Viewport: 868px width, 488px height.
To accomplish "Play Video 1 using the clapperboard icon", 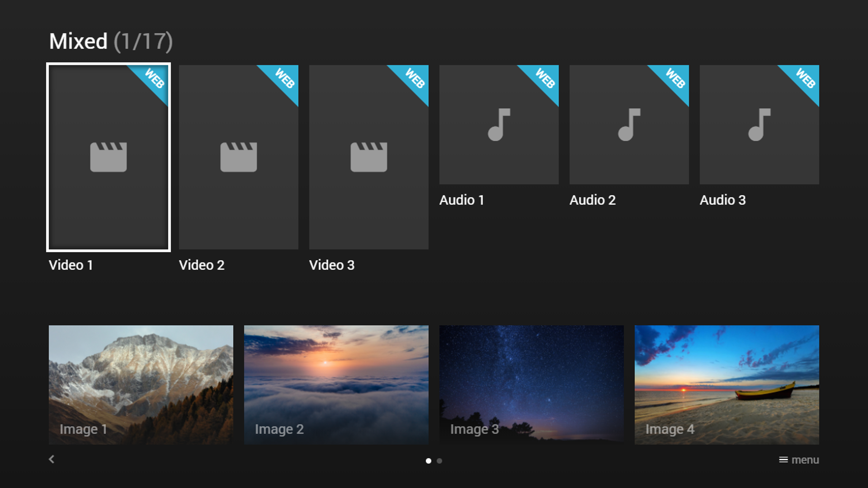I will (108, 157).
